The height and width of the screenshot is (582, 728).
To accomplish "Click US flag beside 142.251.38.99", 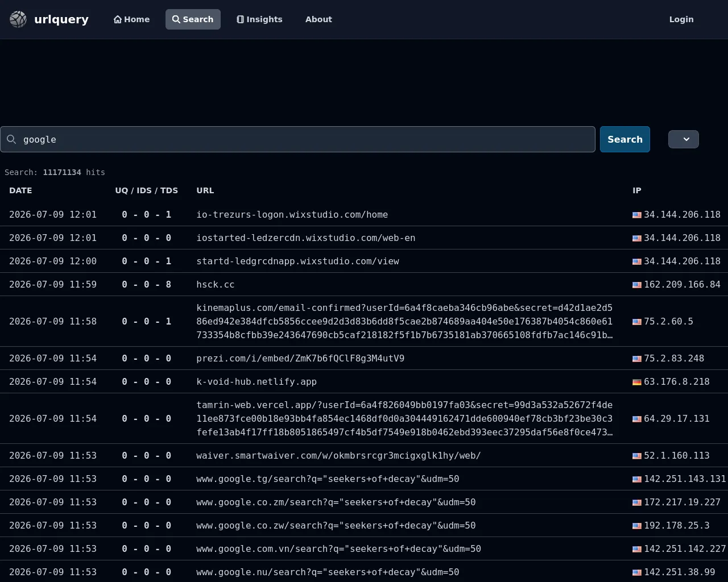I will 637,572.
